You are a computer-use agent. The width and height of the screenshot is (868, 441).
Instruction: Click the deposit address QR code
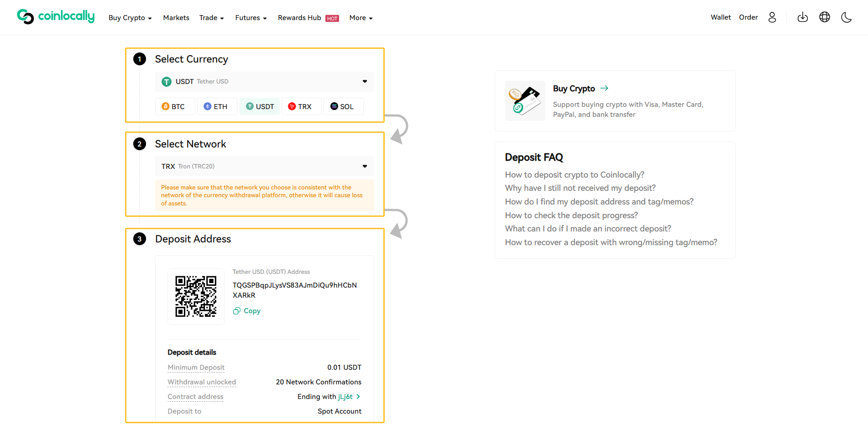tap(196, 296)
